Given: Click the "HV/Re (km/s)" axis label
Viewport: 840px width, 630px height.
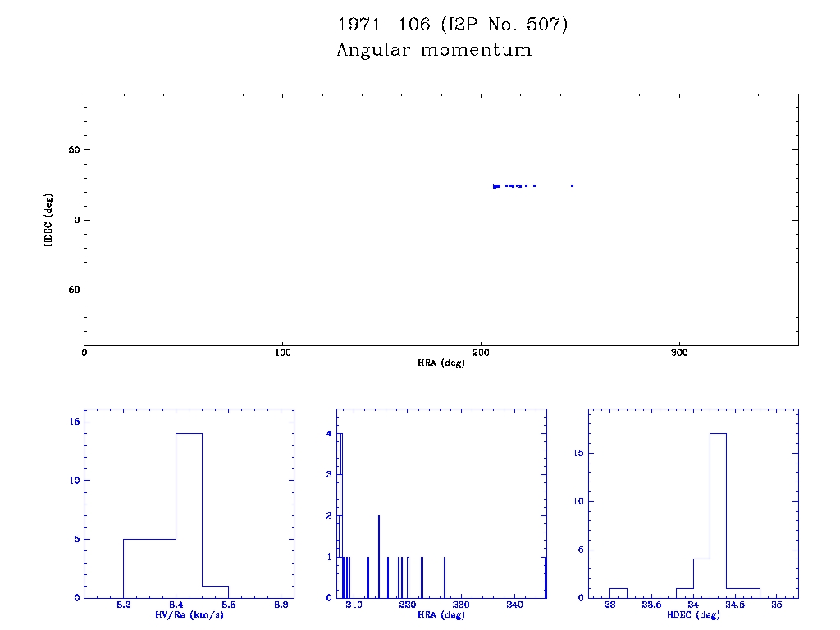Looking at the screenshot, I should coord(189,614).
